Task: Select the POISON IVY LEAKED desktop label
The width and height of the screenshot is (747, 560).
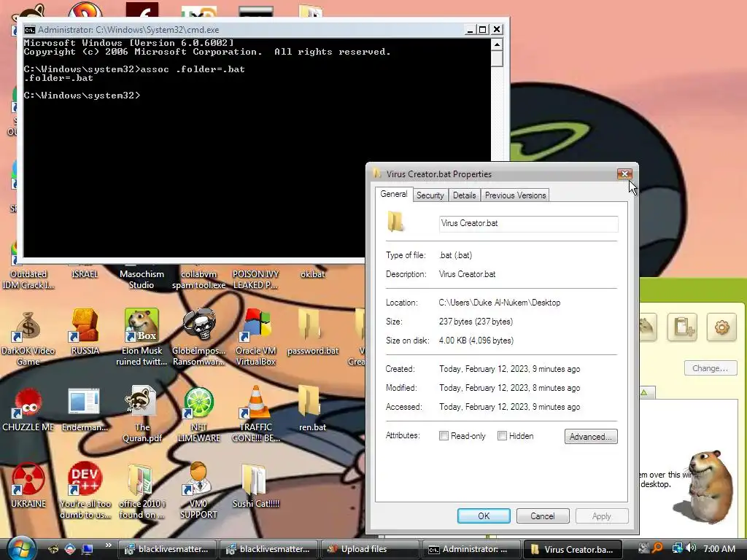Action: tap(255, 279)
